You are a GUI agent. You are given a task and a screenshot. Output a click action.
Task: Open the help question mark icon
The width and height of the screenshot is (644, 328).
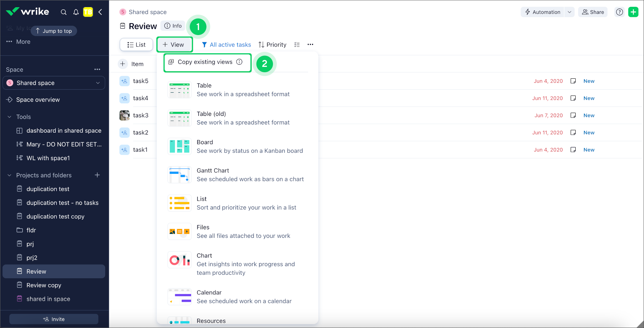click(619, 12)
